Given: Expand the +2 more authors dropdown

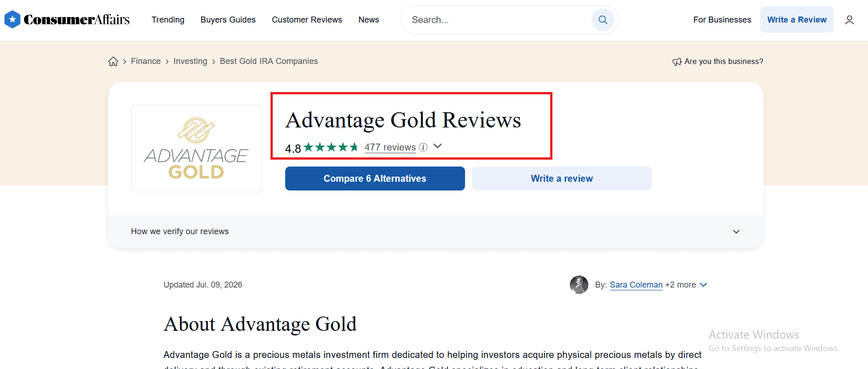Looking at the screenshot, I should [x=686, y=285].
